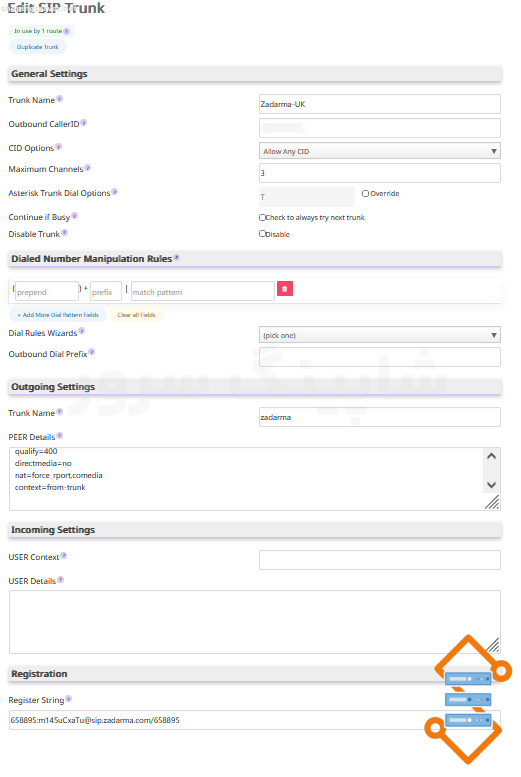Enable Override for Asterisk Trunk Dial Options

pos(365,193)
